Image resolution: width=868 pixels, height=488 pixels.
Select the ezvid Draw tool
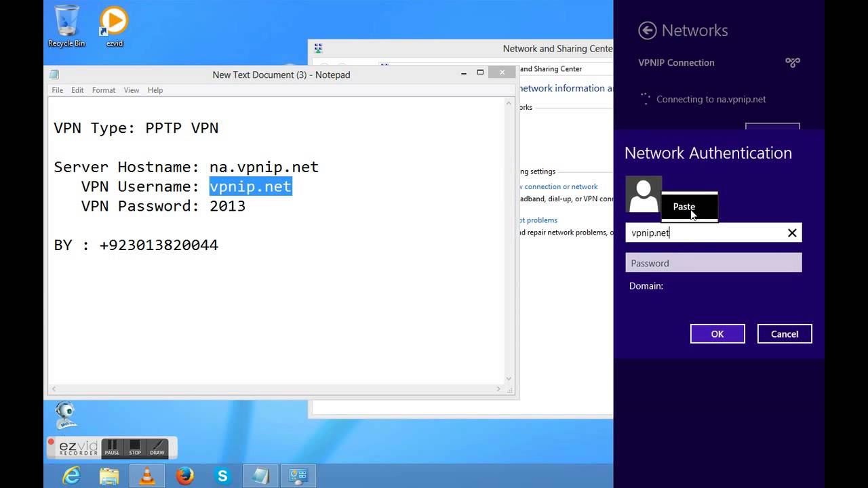(x=157, y=448)
